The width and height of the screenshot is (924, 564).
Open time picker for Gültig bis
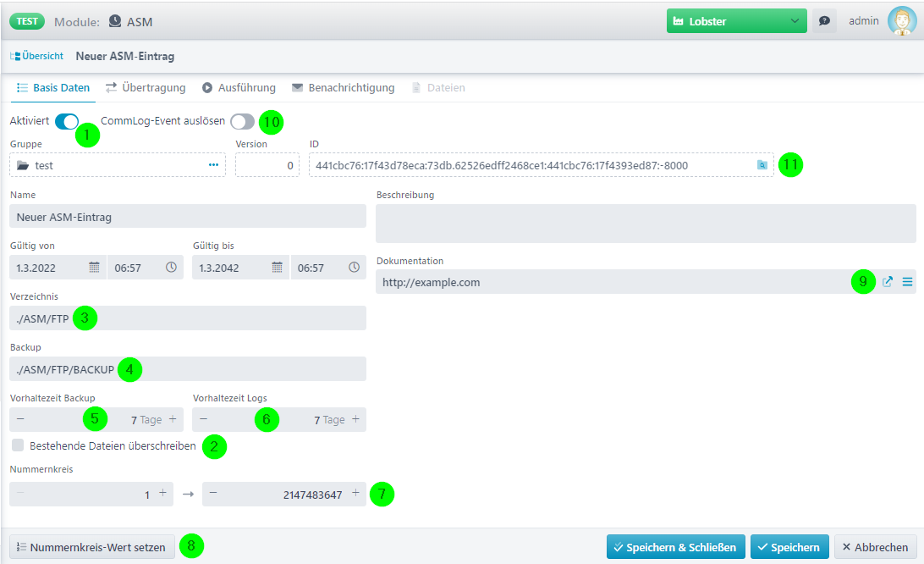pos(355,268)
